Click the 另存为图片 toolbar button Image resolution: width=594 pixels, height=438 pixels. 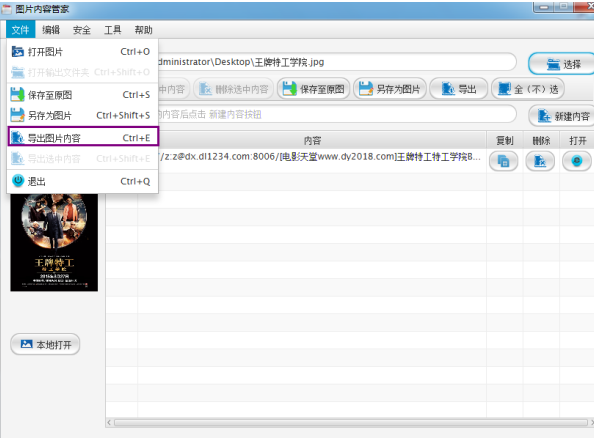tap(389, 89)
